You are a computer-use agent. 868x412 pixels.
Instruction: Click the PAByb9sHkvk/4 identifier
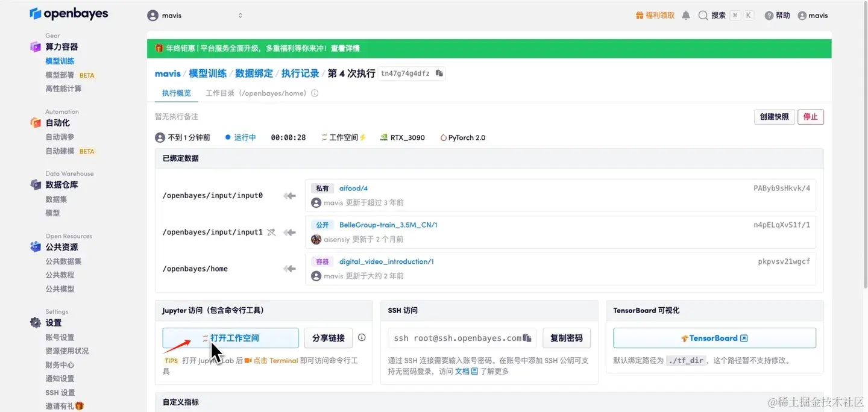pos(782,189)
